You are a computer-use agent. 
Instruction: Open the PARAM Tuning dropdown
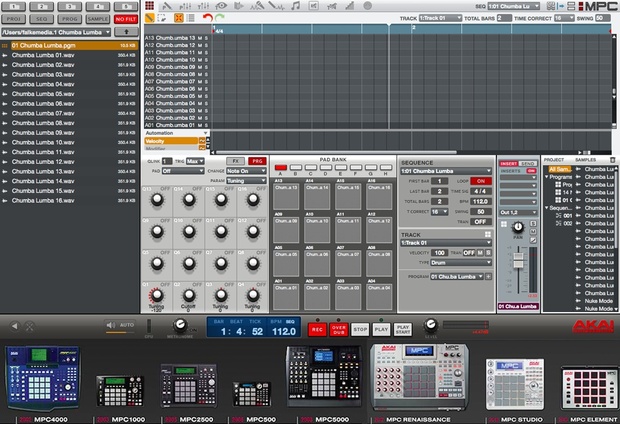246,181
